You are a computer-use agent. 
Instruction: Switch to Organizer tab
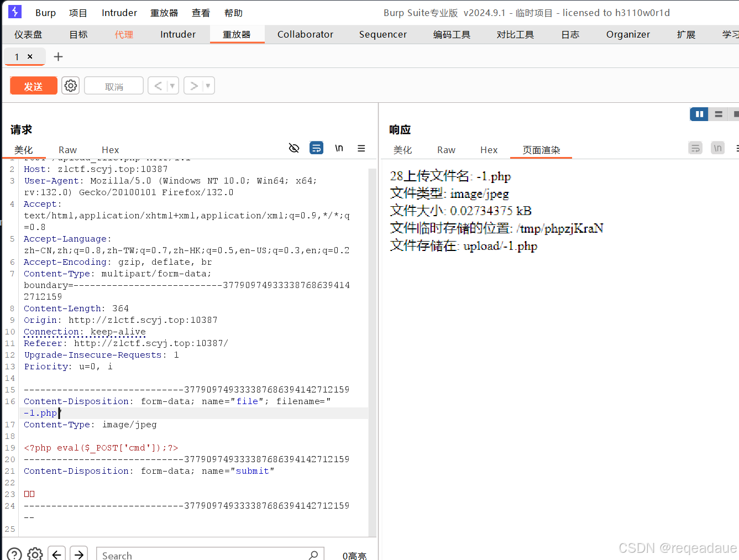click(628, 34)
